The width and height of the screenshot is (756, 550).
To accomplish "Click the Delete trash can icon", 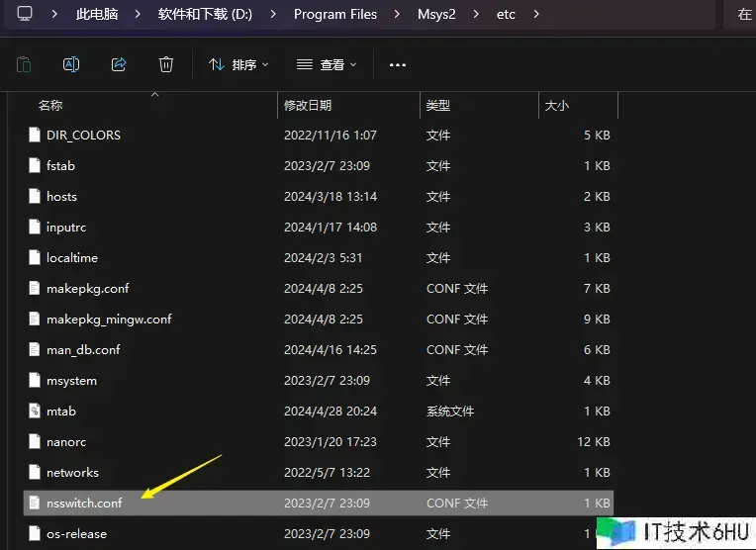I will [x=166, y=64].
